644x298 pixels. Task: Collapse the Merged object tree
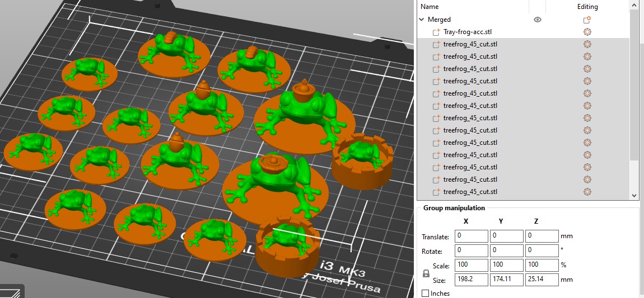(x=421, y=19)
